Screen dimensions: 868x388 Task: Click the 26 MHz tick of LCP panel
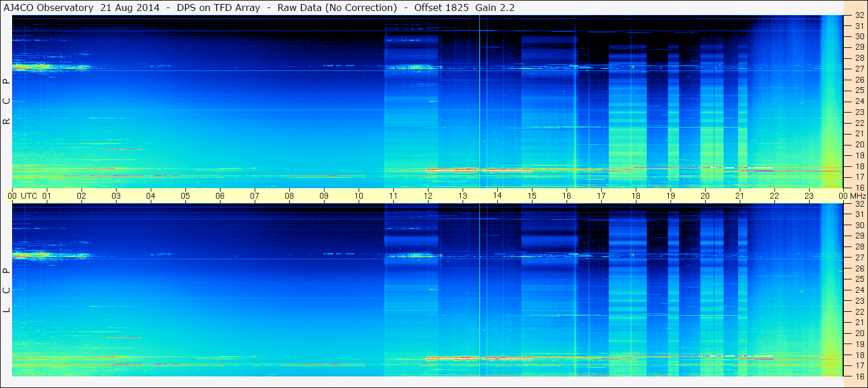point(859,268)
